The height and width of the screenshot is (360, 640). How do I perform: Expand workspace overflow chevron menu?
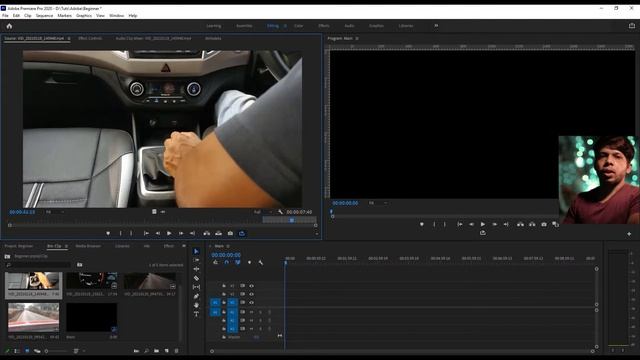(x=436, y=26)
